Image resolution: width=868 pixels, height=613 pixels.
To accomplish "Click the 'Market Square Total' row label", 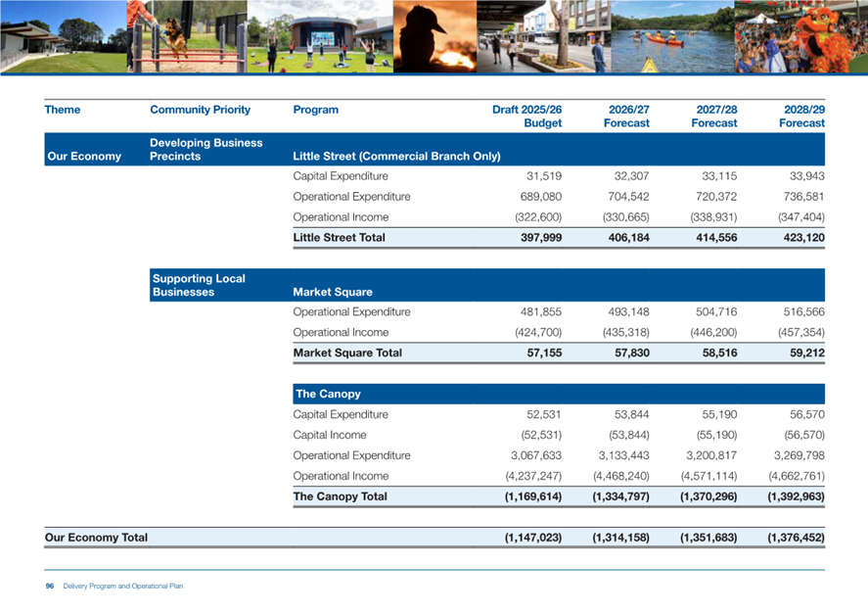I will (x=347, y=353).
